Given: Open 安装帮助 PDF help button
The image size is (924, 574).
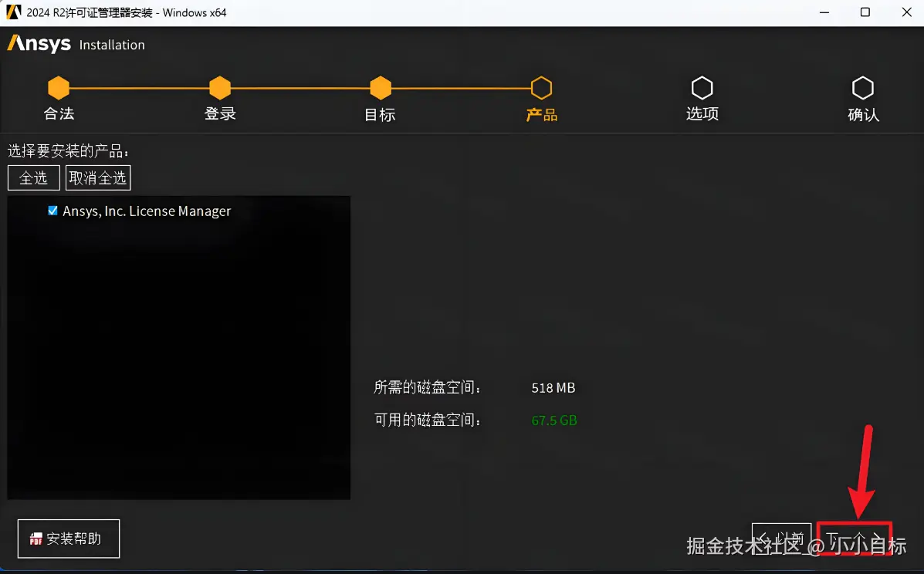Looking at the screenshot, I should coord(69,538).
